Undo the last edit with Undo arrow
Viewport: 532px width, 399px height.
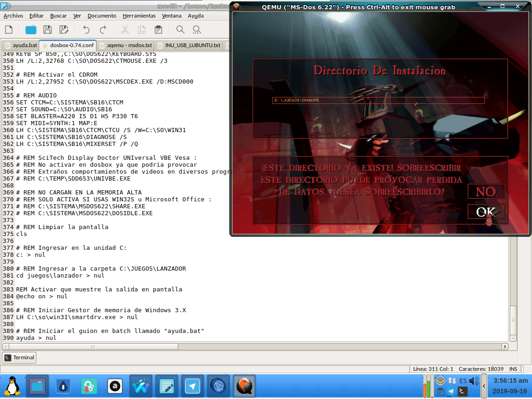pyautogui.click(x=86, y=30)
